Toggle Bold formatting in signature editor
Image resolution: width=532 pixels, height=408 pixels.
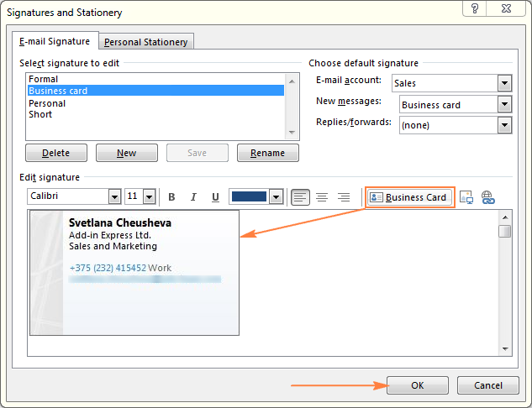pyautogui.click(x=171, y=197)
